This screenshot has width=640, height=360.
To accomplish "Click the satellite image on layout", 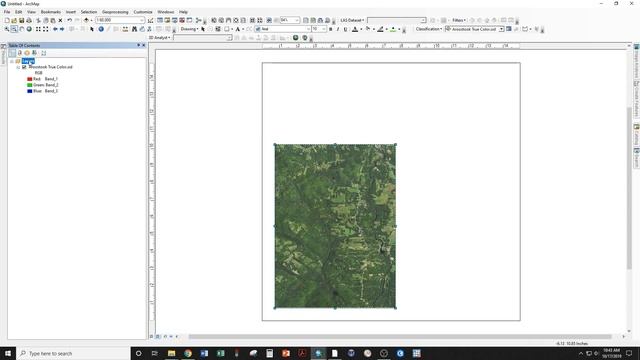I will pos(335,226).
